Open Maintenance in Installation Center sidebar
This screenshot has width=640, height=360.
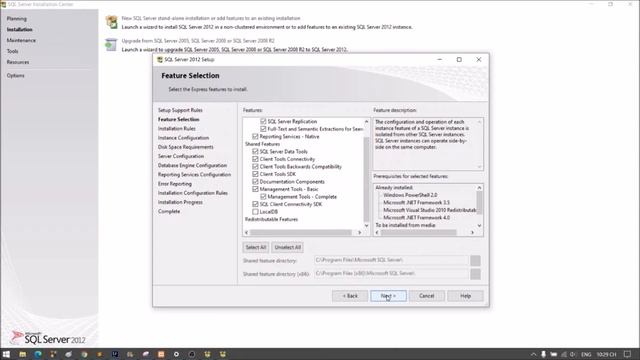21,40
